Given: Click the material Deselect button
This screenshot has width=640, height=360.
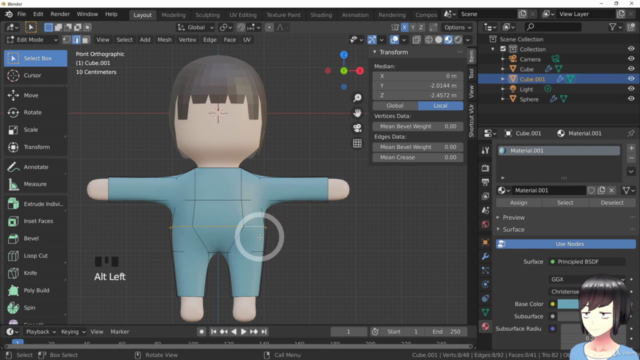Looking at the screenshot, I should coord(612,203).
